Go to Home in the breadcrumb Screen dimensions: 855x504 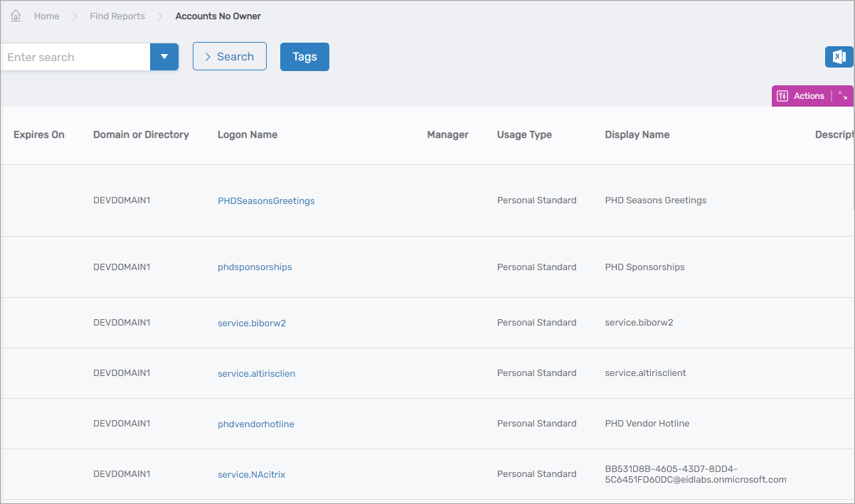point(47,16)
